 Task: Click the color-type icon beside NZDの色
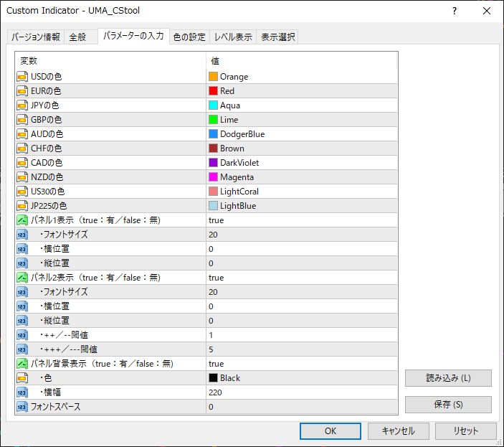22,177
